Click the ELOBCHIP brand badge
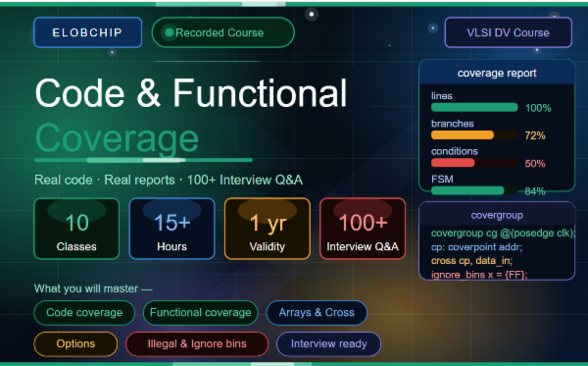Viewport: 588px width, 366px height. [88, 32]
